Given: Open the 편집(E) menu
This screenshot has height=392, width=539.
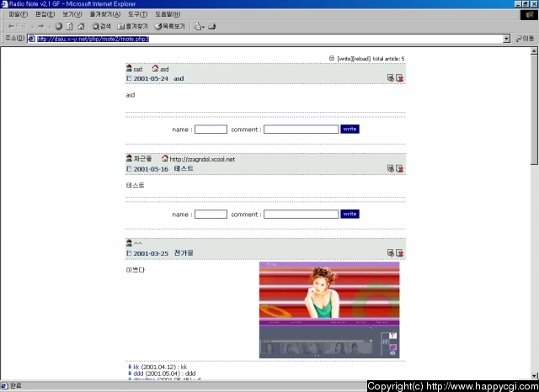Looking at the screenshot, I should tap(45, 14).
